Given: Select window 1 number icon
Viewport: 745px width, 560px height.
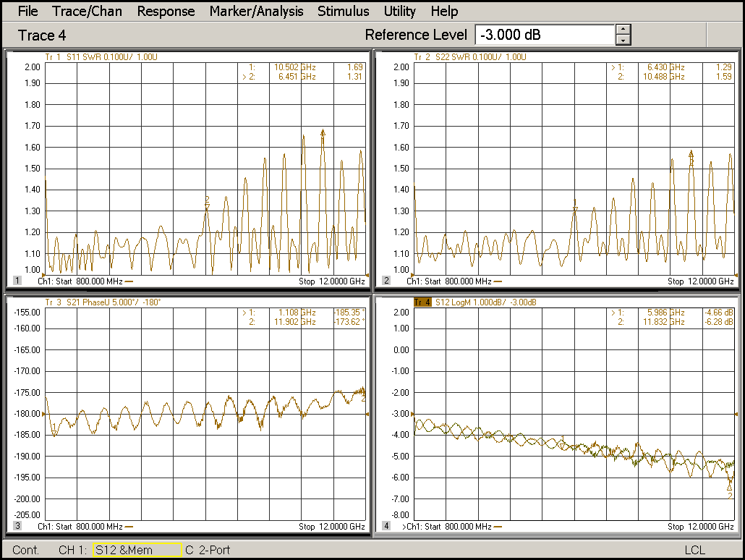Looking at the screenshot, I should click(x=17, y=281).
